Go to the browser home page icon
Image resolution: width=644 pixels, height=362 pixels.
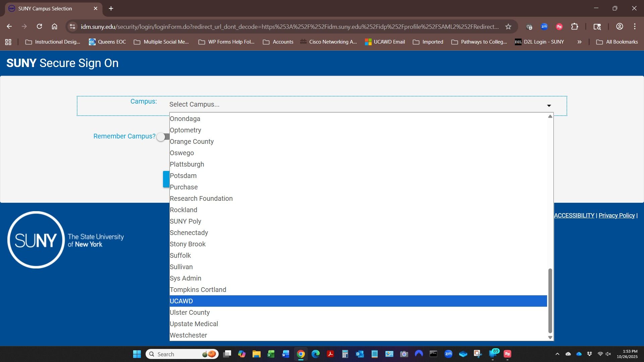(54, 26)
